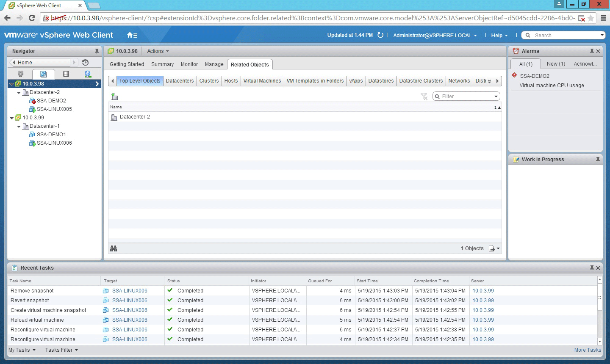The image size is (610, 364).
Task: Select SSA-DEMO1 in the navigator tree
Action: [51, 135]
